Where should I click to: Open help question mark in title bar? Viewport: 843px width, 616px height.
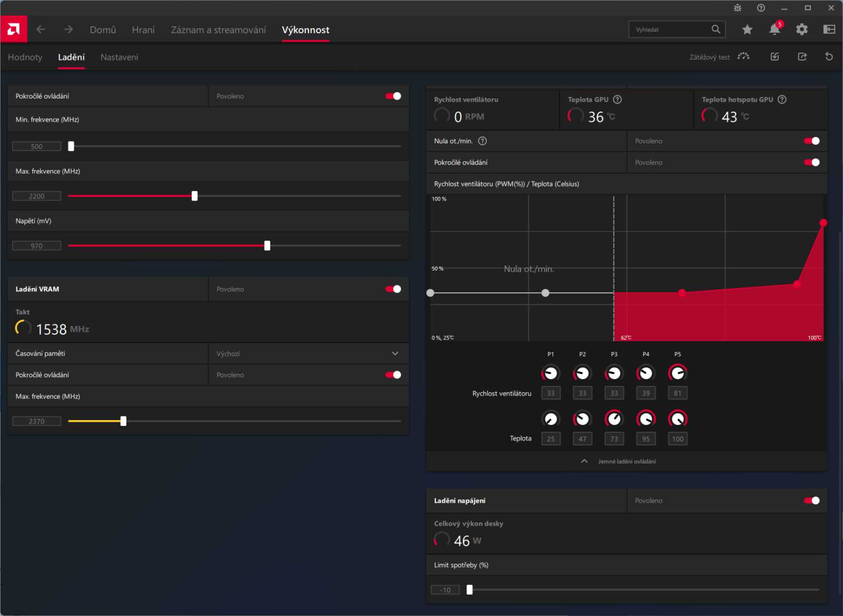tap(761, 8)
